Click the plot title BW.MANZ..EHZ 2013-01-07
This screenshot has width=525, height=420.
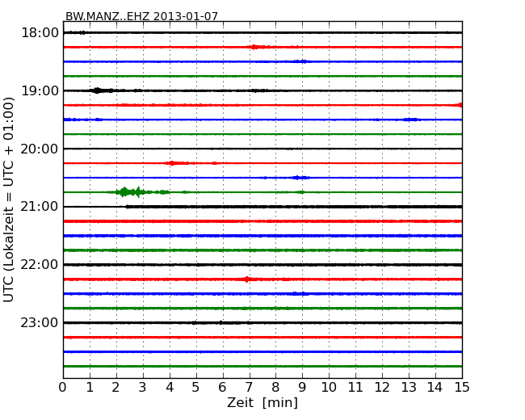coord(141,16)
